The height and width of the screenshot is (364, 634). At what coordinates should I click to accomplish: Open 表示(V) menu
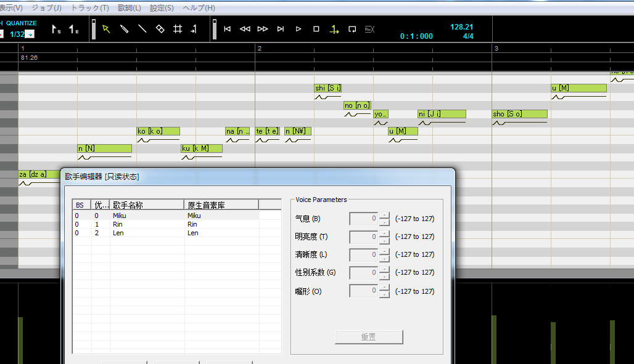click(11, 7)
